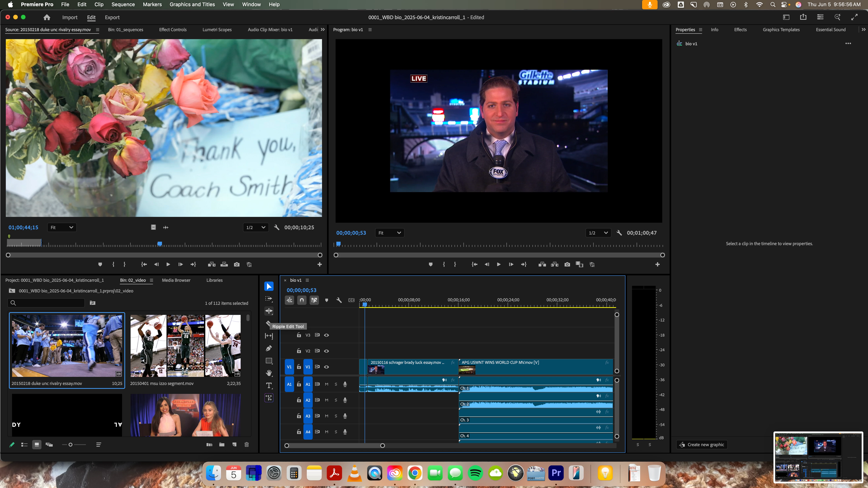Select the Rectangle tool
This screenshot has height=488, width=868.
pos(269,361)
